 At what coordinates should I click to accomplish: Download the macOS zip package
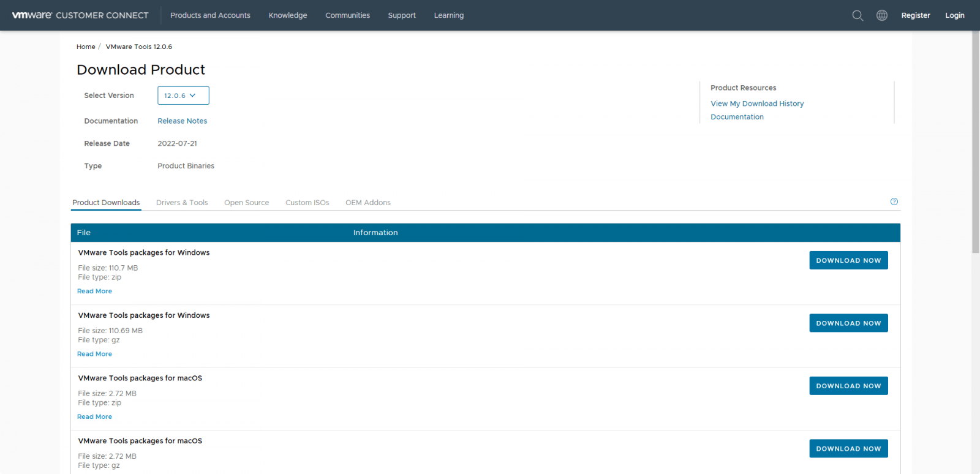[x=848, y=386]
